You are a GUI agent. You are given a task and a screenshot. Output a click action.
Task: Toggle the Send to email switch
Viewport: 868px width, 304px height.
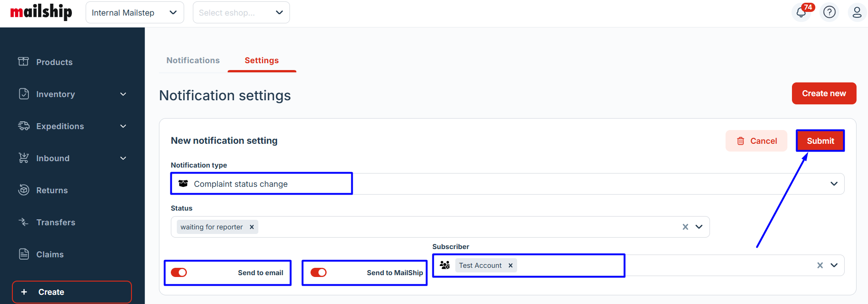(x=179, y=273)
